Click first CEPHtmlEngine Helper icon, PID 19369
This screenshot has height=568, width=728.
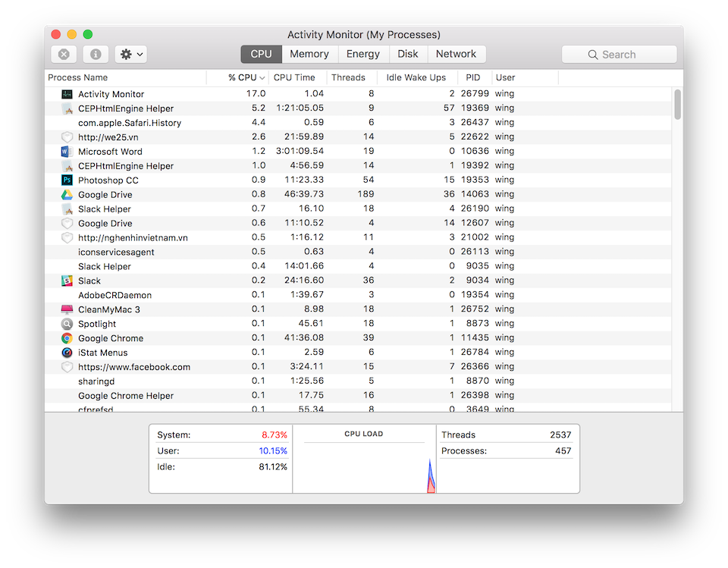coord(67,108)
